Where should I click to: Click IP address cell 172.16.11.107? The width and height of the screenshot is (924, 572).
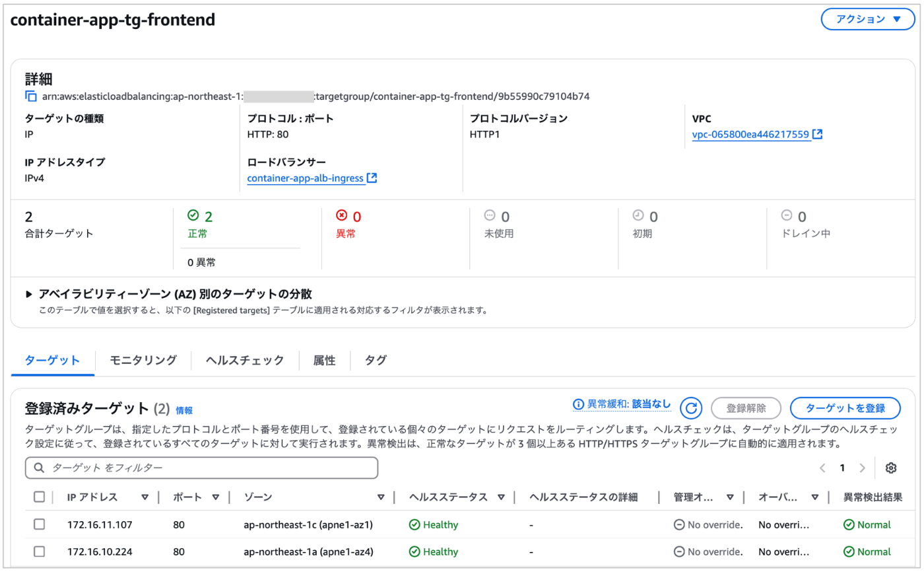point(100,525)
